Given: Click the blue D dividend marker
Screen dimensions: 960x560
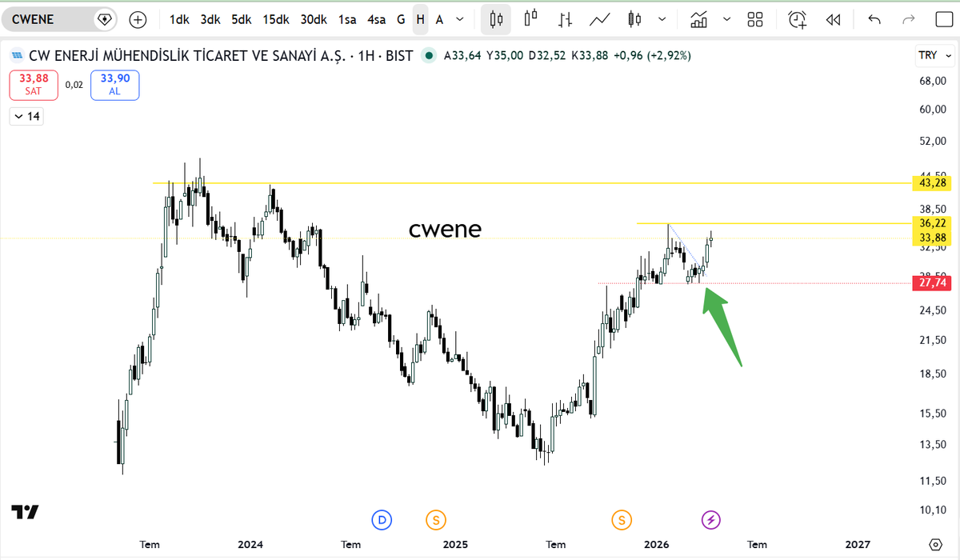Looking at the screenshot, I should (382, 520).
